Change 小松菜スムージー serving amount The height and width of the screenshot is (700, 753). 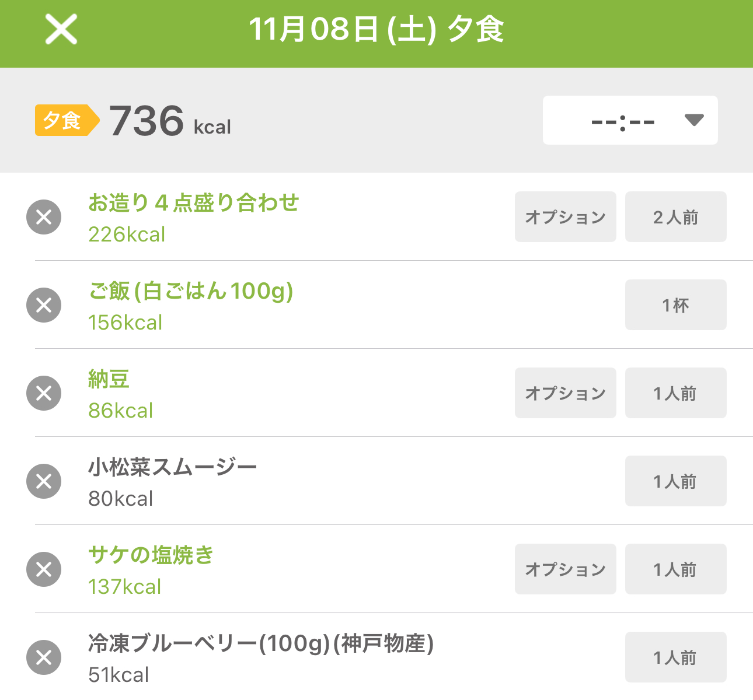(x=675, y=481)
